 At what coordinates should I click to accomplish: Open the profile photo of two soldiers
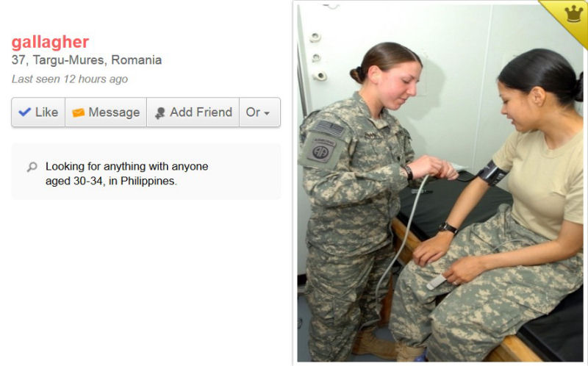(x=440, y=183)
